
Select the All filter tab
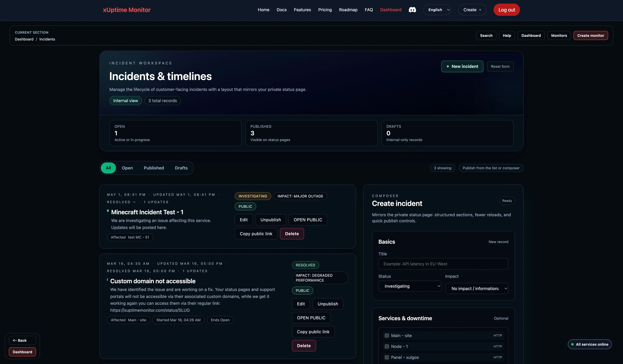pos(108,168)
